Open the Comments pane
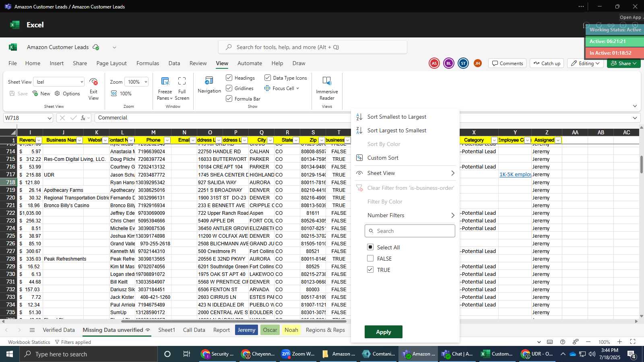 (x=507, y=63)
